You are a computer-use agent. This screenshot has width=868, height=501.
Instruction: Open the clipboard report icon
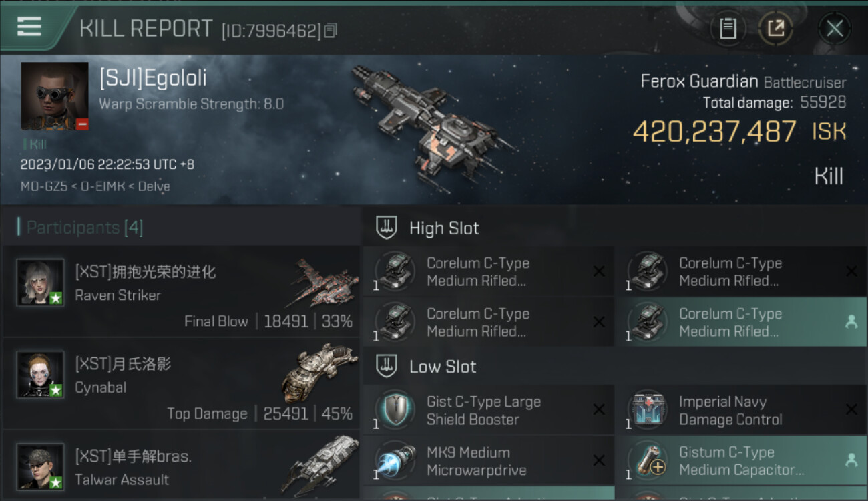point(728,29)
